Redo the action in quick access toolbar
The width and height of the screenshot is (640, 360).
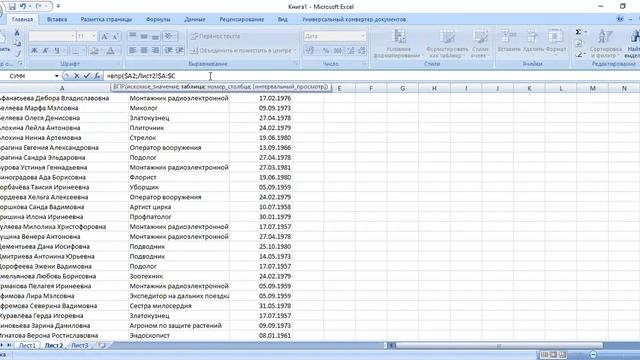39,7
